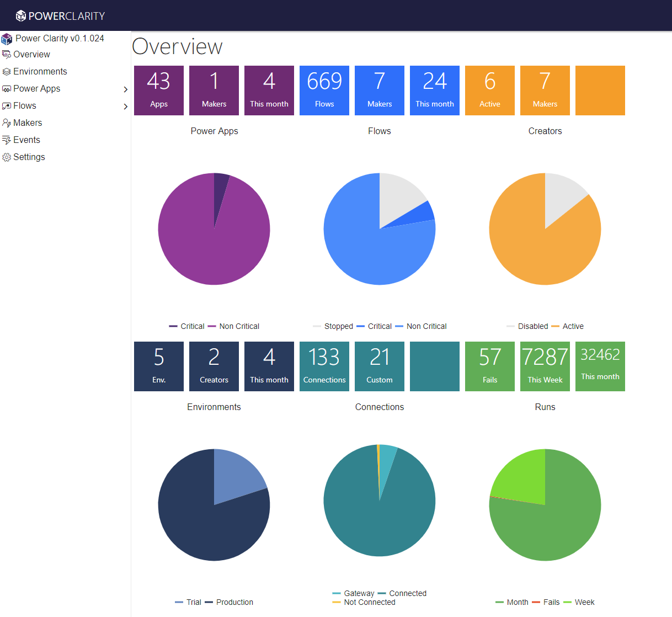
Task: Expand the Power Apps submenu chevron
Action: (x=125, y=89)
